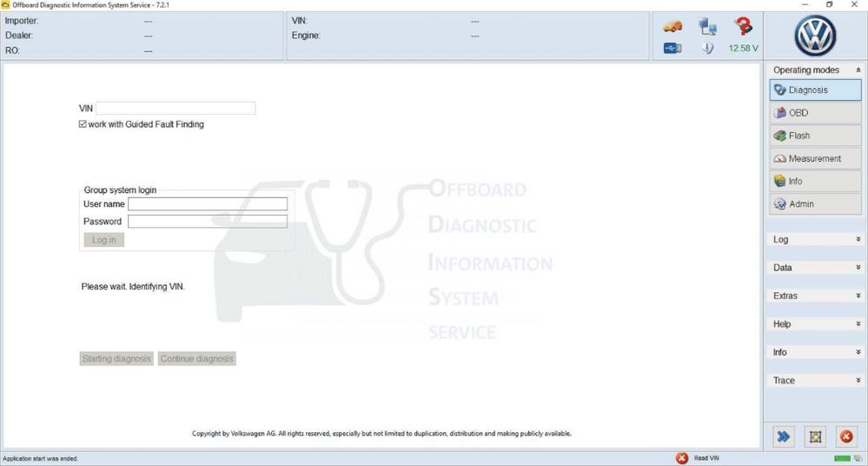The width and height of the screenshot is (868, 466).
Task: Minimize the ODIS window
Action: pos(805,4)
